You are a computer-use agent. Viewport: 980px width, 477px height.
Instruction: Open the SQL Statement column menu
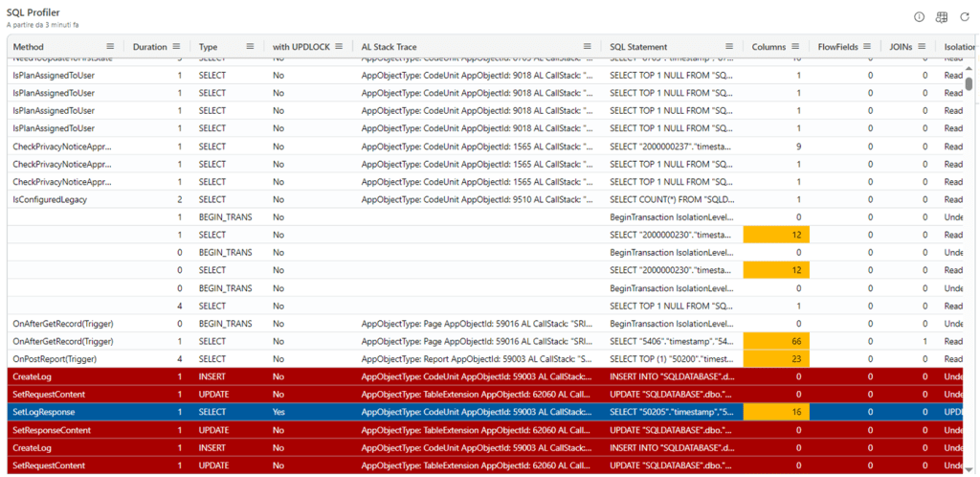click(x=731, y=46)
